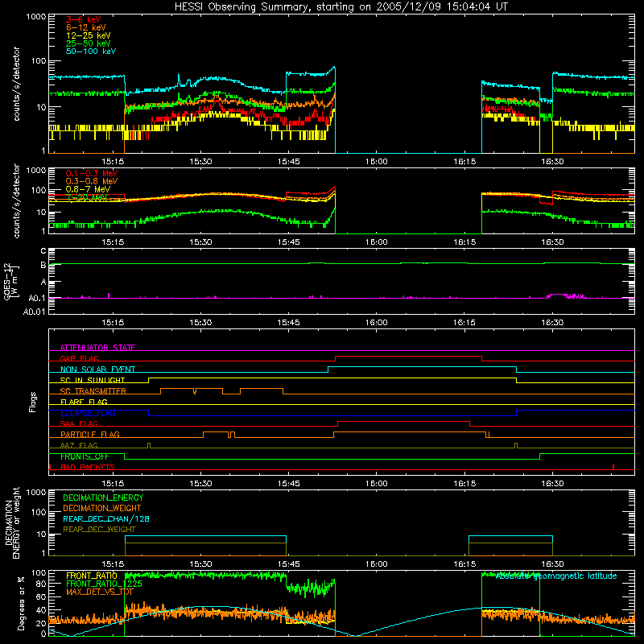
Task: Click the ATTENUATOR_STATE flag label
Action: 97,348
